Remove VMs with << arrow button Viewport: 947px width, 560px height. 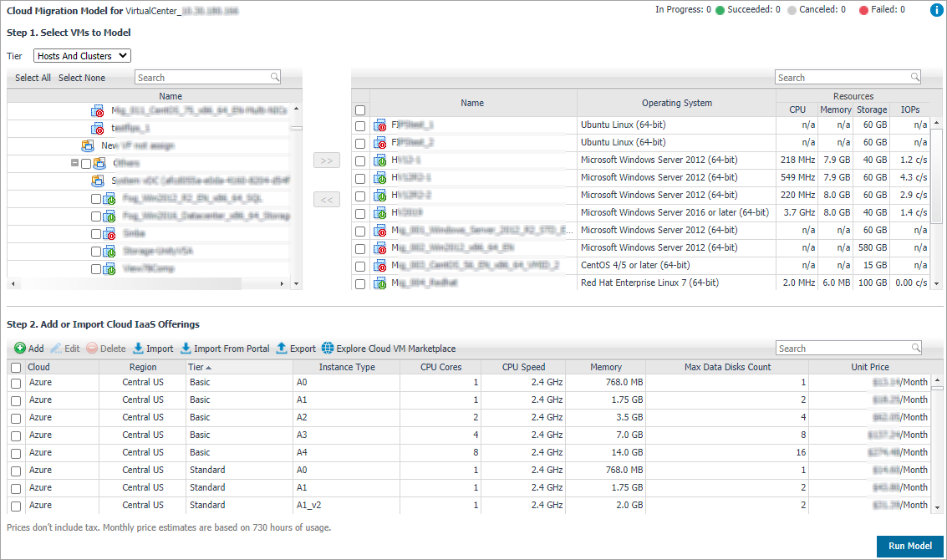coord(326,200)
